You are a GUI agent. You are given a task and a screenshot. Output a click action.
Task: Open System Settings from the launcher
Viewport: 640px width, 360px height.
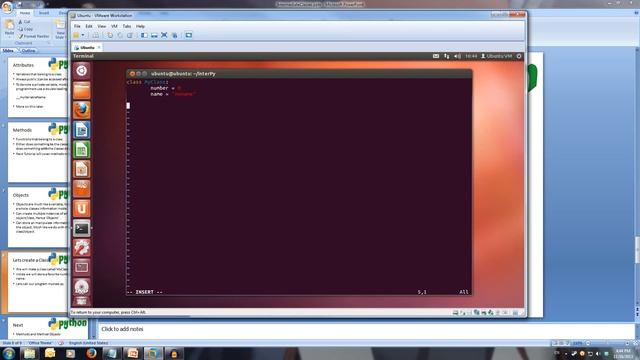click(x=82, y=248)
